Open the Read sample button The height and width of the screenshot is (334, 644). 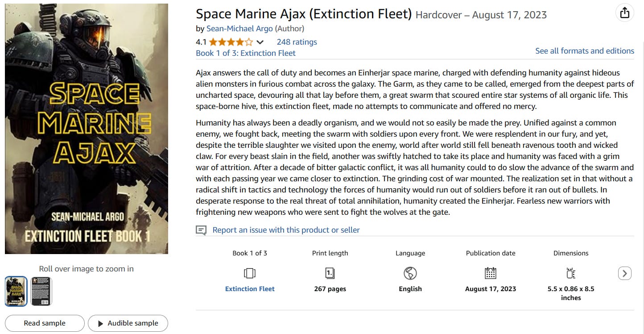45,323
